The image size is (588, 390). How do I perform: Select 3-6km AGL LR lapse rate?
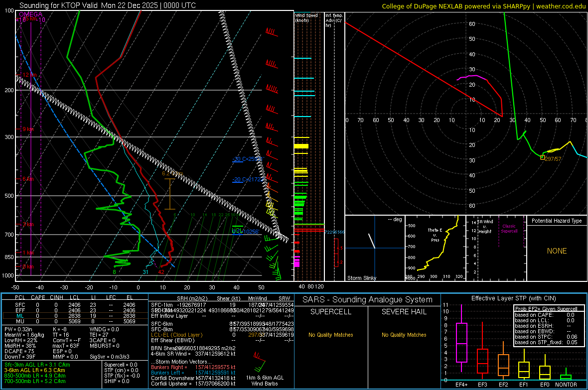[35, 370]
